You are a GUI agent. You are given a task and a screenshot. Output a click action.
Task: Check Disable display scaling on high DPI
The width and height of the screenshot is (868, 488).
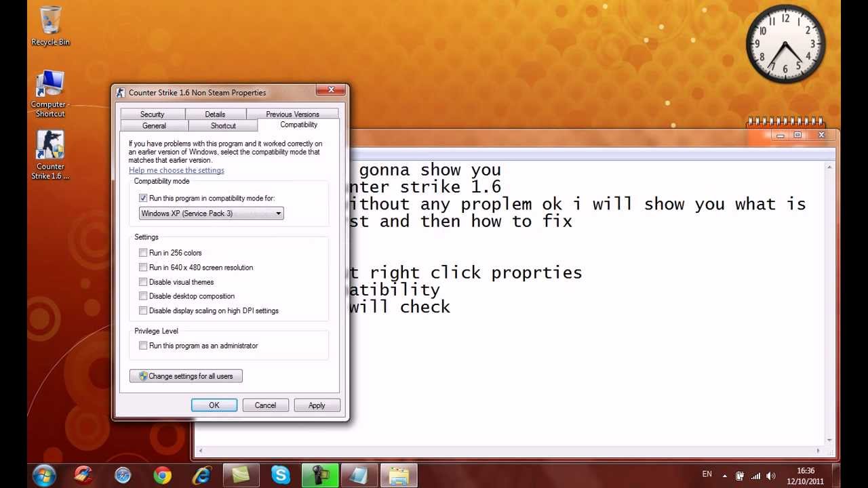143,310
